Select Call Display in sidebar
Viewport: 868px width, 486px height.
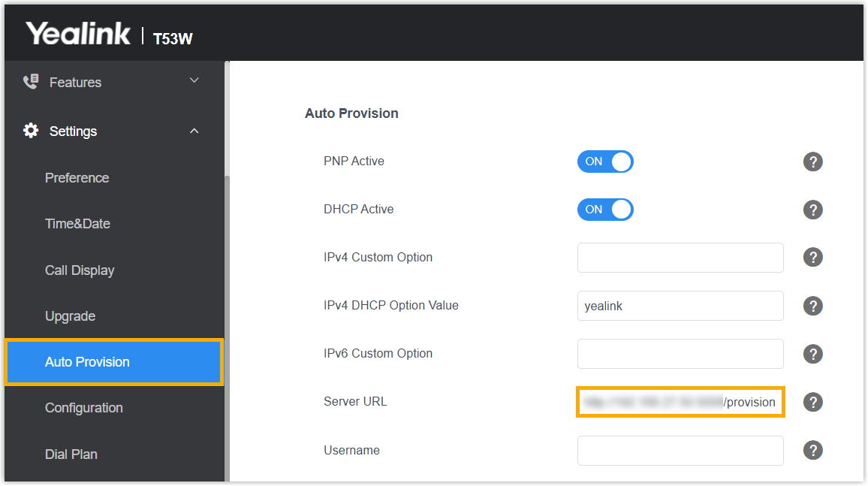[x=80, y=270]
